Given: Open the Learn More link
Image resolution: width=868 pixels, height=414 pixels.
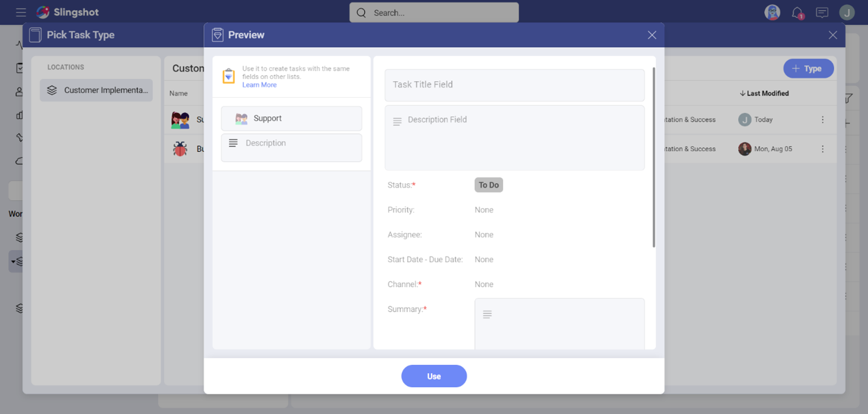Looking at the screenshot, I should coord(259,85).
